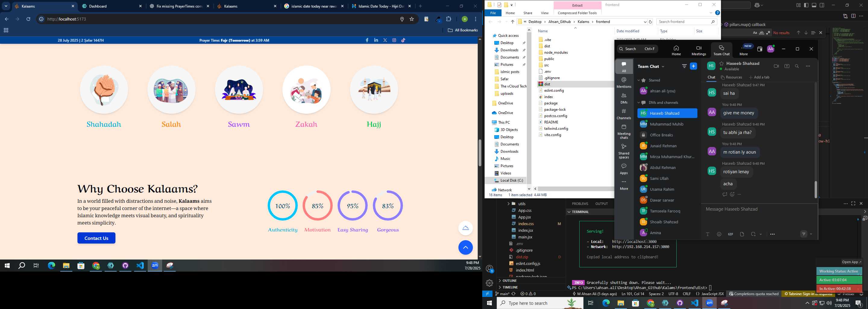Open Shared spaces in Zoom sidebar
The width and height of the screenshot is (868, 309).
624,151
